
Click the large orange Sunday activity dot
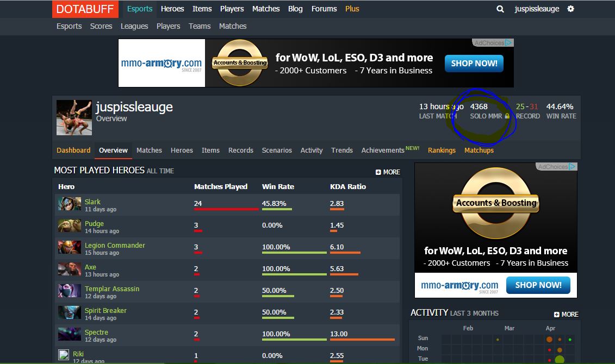pyautogui.click(x=549, y=340)
